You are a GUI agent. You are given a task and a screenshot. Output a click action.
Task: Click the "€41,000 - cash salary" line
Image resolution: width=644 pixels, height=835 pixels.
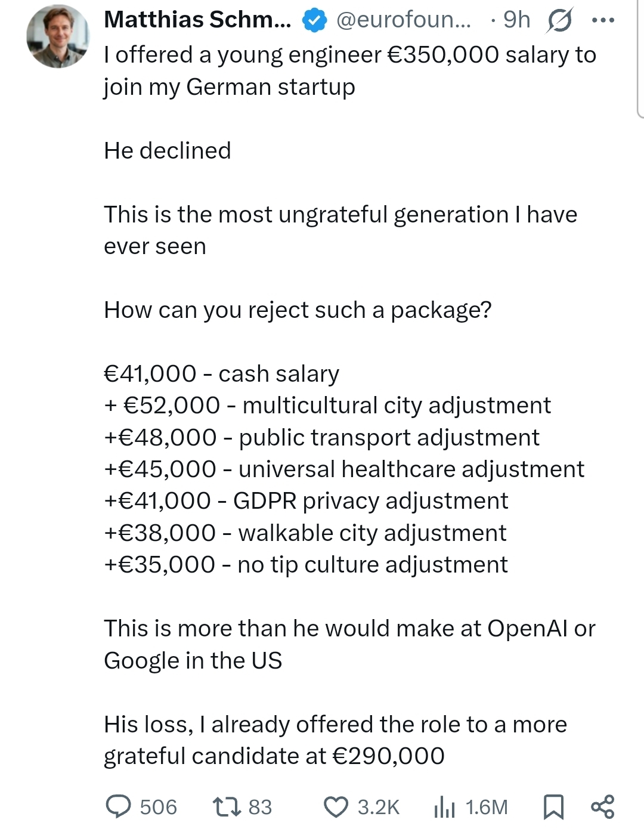221,374
